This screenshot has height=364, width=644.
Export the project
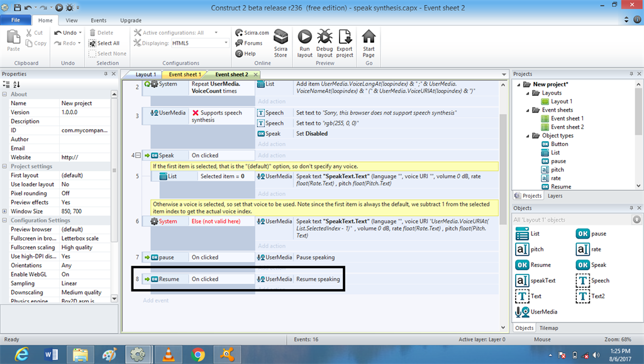(345, 43)
